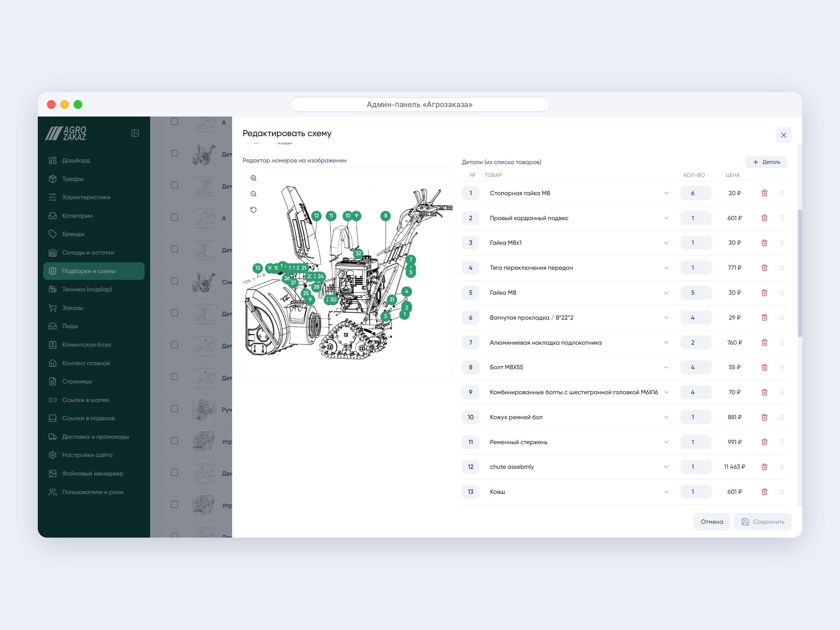Image resolution: width=840 pixels, height=630 pixels.
Task: Open the Заказы sidebar section
Action: coord(94,308)
